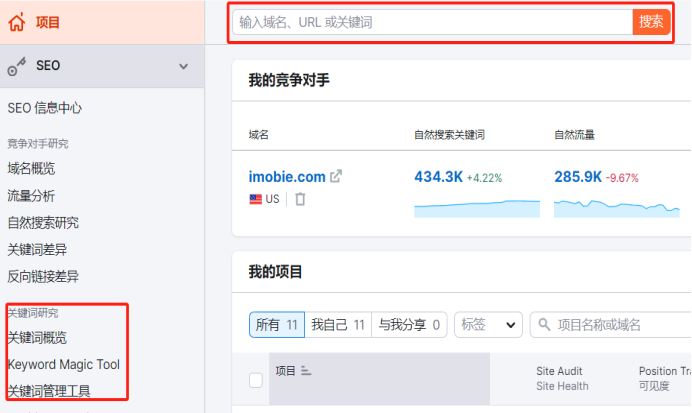The height and width of the screenshot is (413, 692).
Task: Open 关键词管理工具 in sidebar
Action: tap(49, 390)
